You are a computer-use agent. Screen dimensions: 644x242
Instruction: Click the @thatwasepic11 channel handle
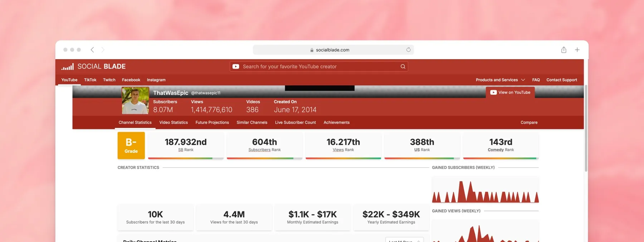point(206,93)
